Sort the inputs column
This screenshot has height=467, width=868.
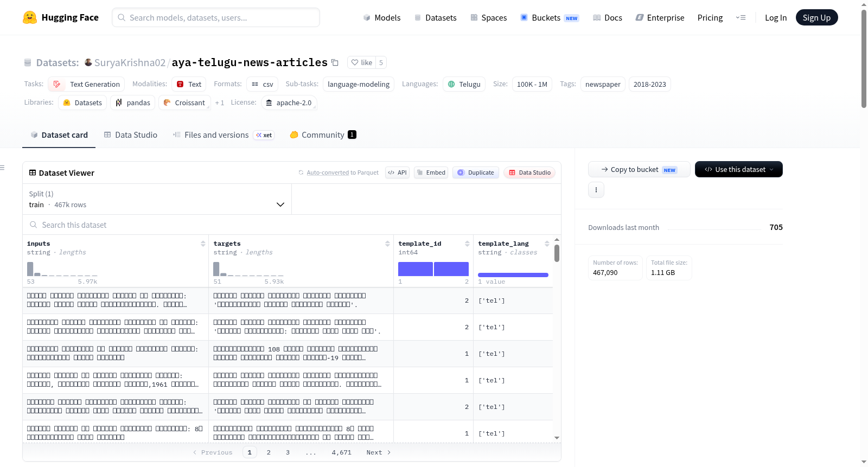(203, 244)
